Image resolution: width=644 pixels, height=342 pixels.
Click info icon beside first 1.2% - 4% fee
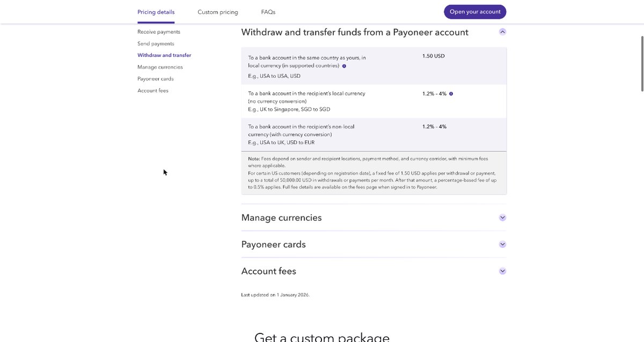451,93
